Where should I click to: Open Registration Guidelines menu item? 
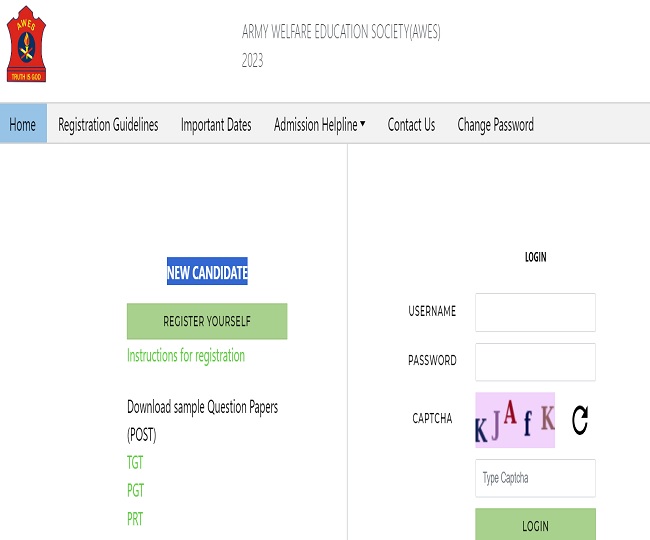coord(108,125)
